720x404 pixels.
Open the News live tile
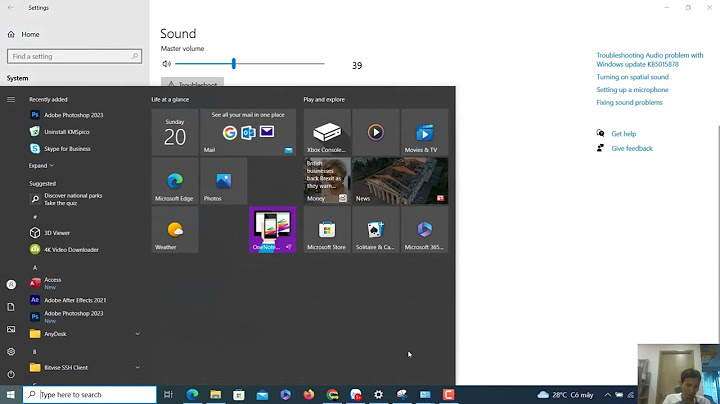pos(400,181)
